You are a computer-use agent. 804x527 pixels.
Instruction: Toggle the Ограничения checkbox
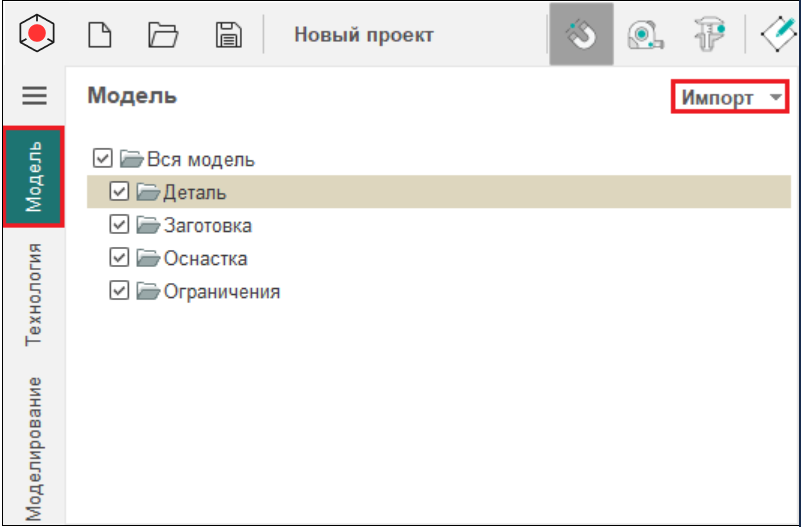click(x=119, y=291)
